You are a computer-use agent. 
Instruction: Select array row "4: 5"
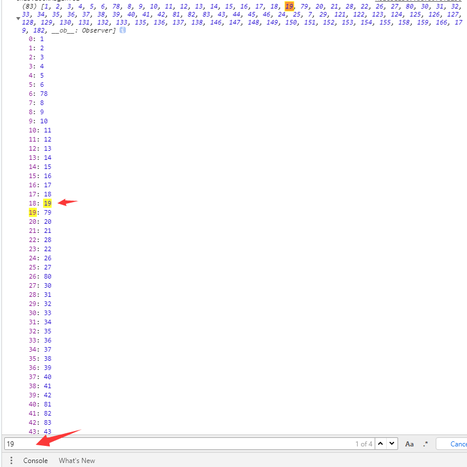pyautogui.click(x=36, y=75)
